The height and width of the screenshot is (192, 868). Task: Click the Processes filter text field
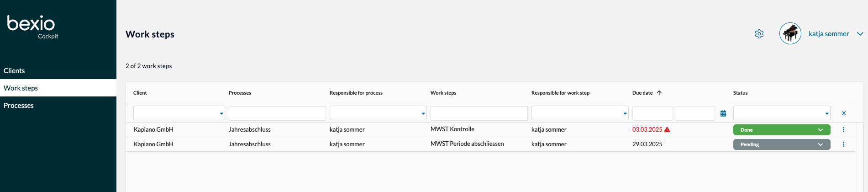pyautogui.click(x=277, y=113)
